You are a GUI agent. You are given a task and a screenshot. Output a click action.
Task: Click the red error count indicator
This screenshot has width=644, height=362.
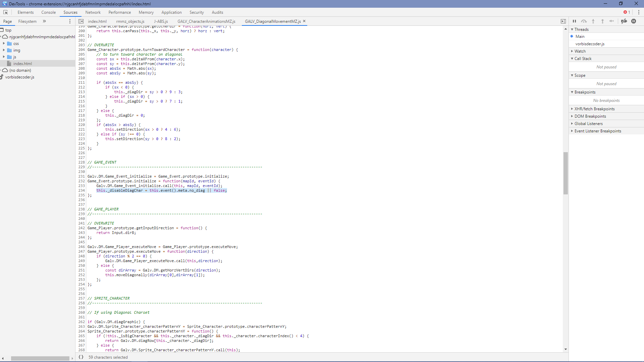[627, 12]
